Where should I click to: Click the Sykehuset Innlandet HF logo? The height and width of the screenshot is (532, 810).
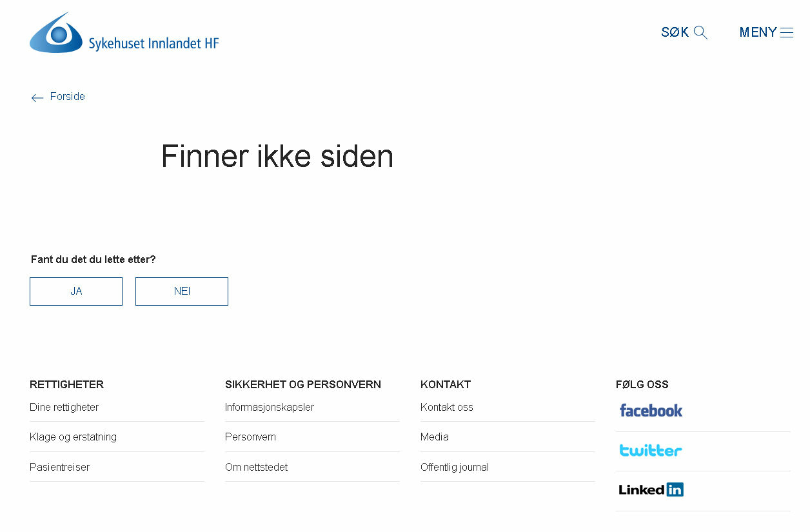coord(124,33)
